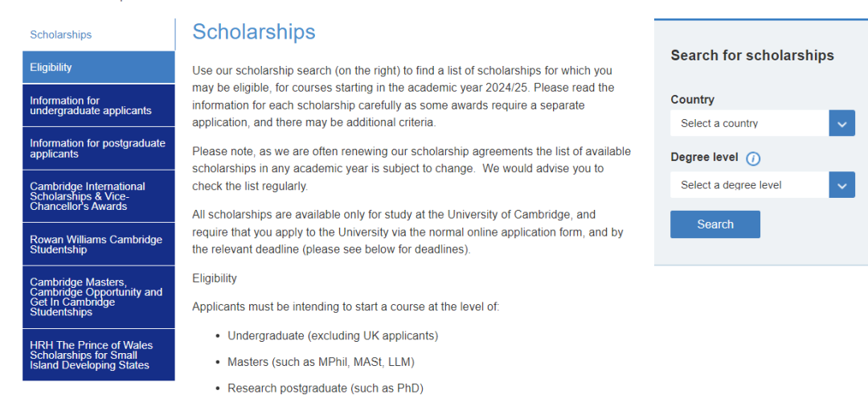868x407 pixels.
Task: Click the Scholarships page heading
Action: tap(253, 31)
